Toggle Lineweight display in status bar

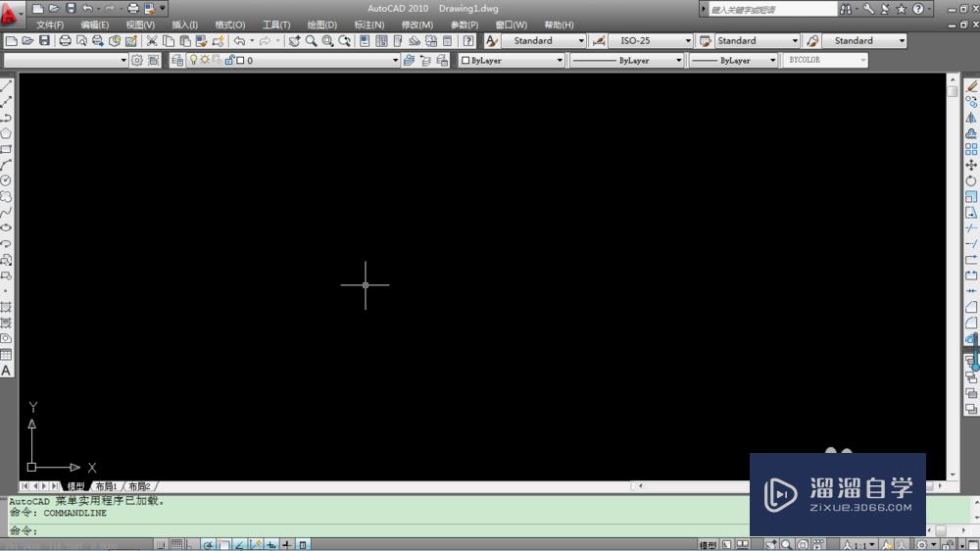click(286, 545)
